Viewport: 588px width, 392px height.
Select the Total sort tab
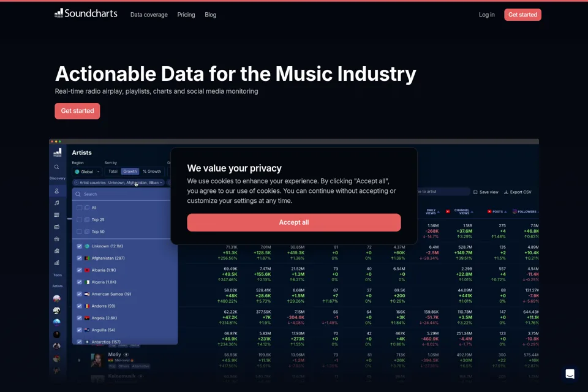pyautogui.click(x=113, y=171)
